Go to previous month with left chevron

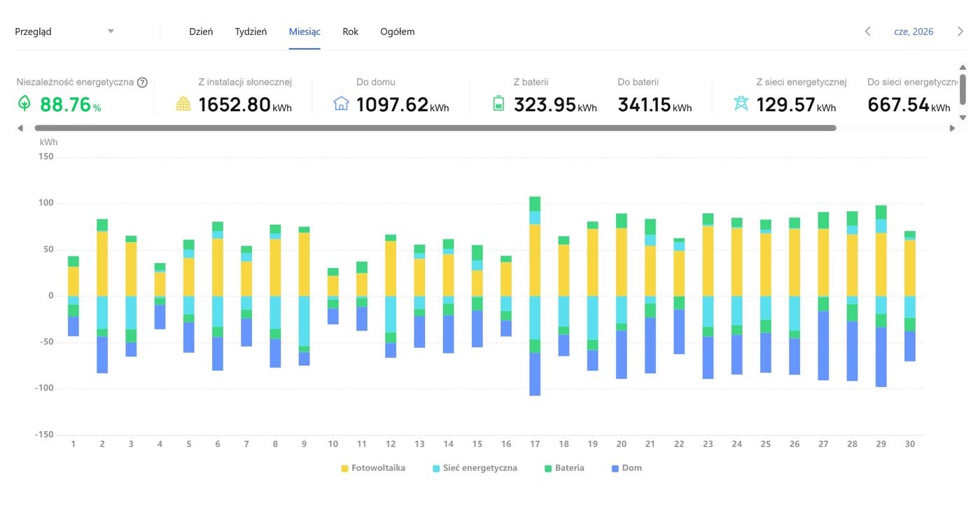click(x=868, y=31)
